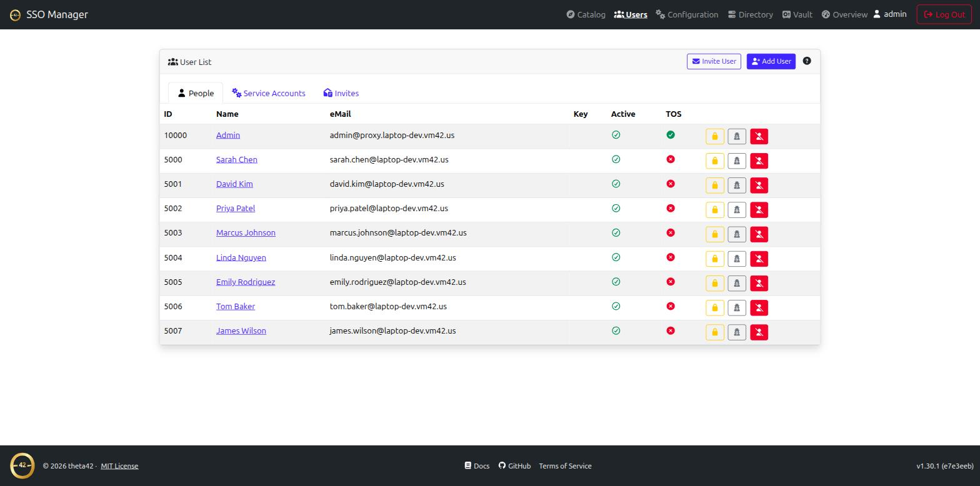Click the gray impersonate icon for Marcus Johnson

[x=737, y=234]
